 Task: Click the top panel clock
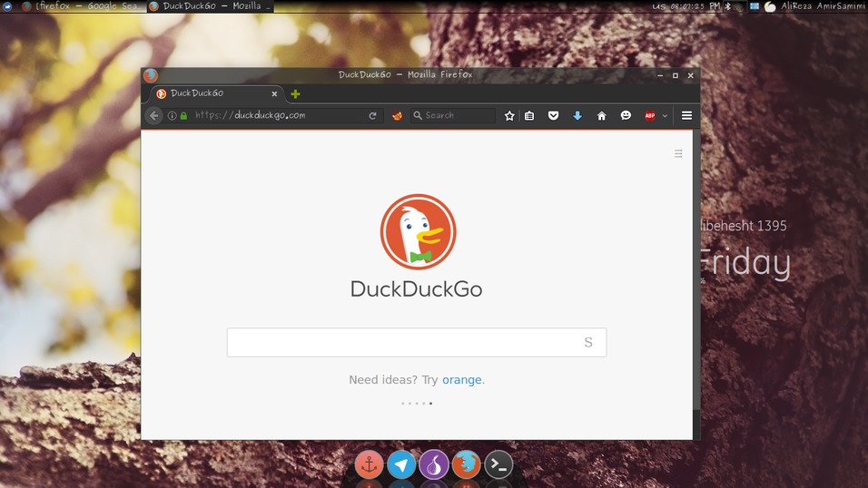pos(695,6)
